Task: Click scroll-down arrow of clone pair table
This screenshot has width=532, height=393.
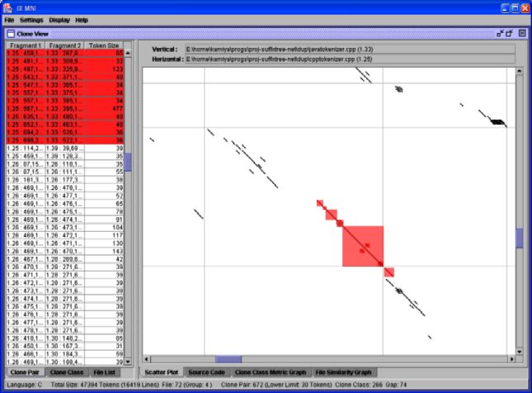Action: click(x=128, y=360)
